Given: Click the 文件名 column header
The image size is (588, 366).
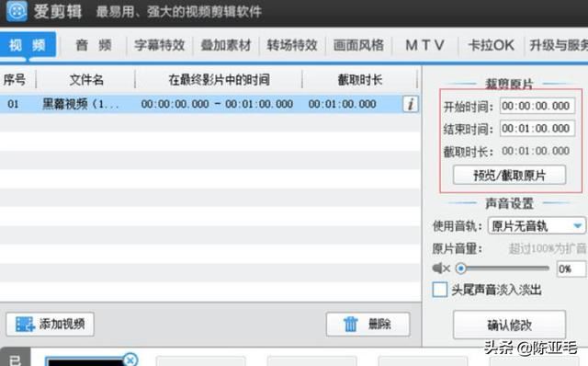Looking at the screenshot, I should [x=86, y=80].
